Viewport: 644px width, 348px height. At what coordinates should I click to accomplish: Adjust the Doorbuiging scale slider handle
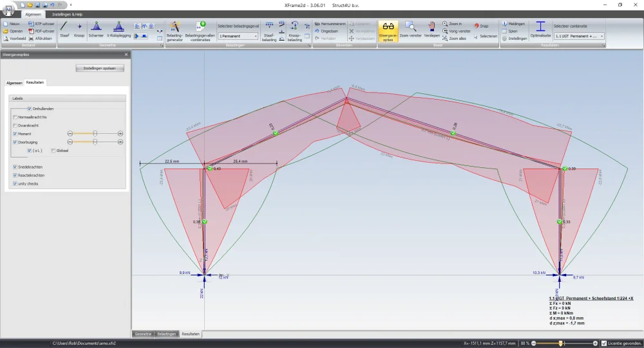pyautogui.click(x=95, y=142)
